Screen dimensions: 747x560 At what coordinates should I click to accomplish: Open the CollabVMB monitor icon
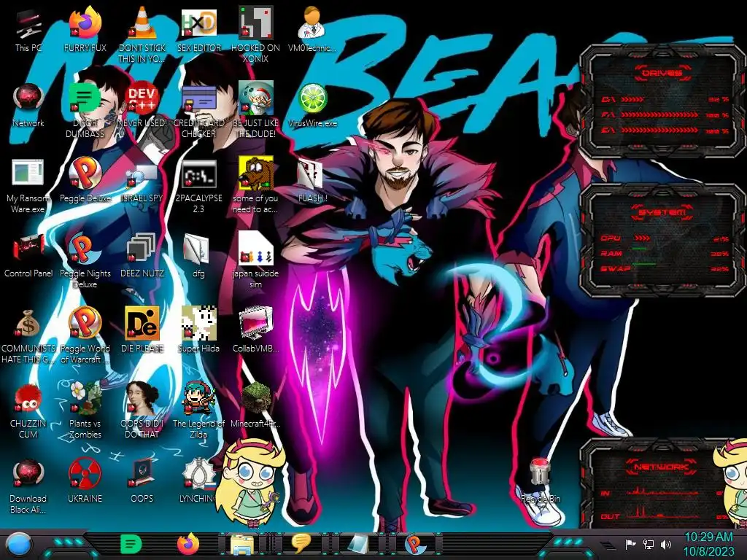(255, 330)
